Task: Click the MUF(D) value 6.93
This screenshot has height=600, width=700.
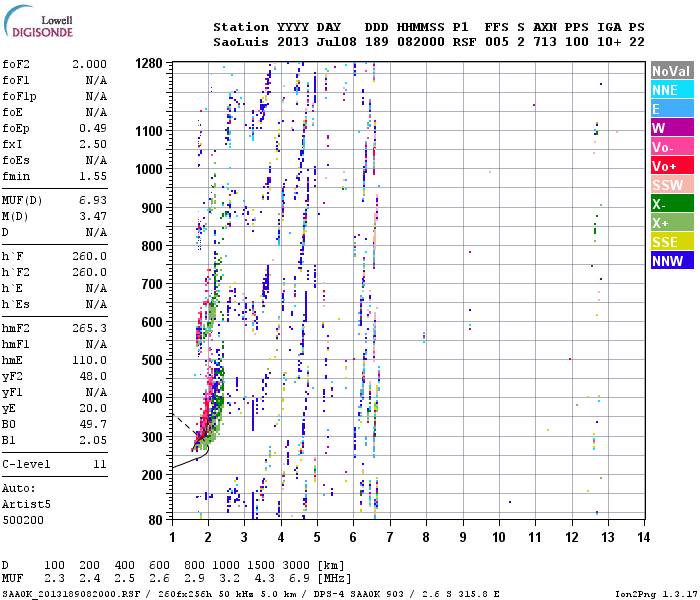Action: [93, 200]
